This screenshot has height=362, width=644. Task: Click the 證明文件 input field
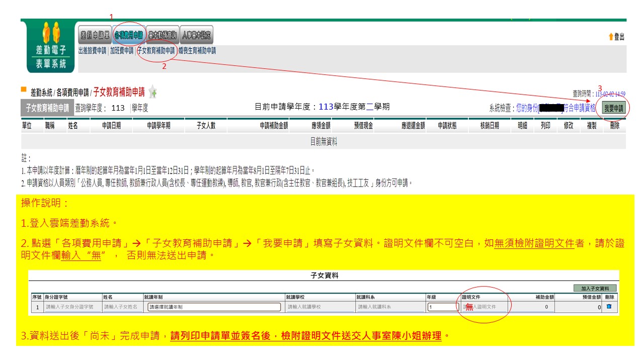[x=484, y=307]
